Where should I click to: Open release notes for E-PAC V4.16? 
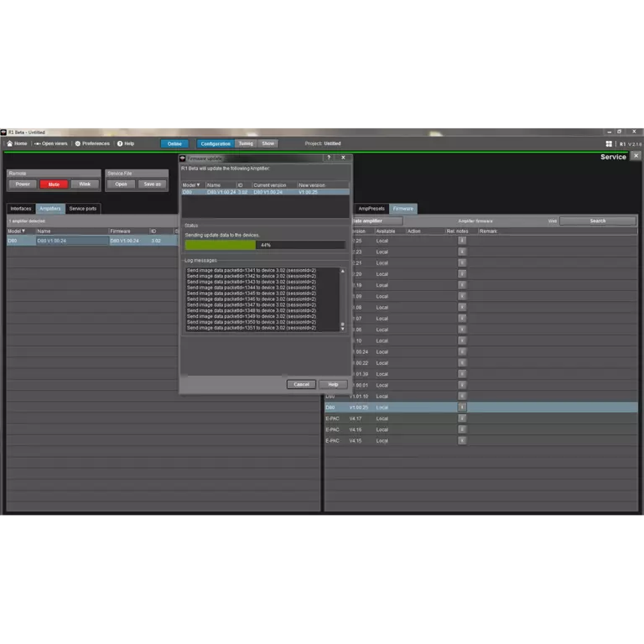462,429
